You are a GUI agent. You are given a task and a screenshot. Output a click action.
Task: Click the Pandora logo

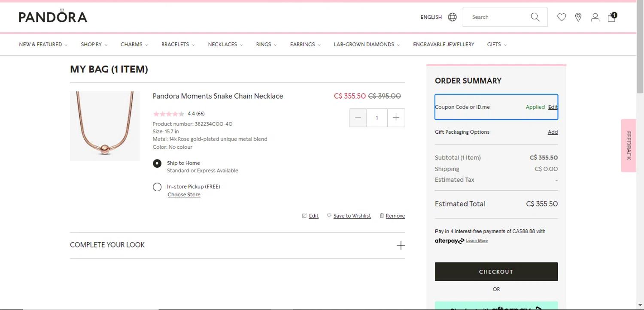(x=53, y=16)
